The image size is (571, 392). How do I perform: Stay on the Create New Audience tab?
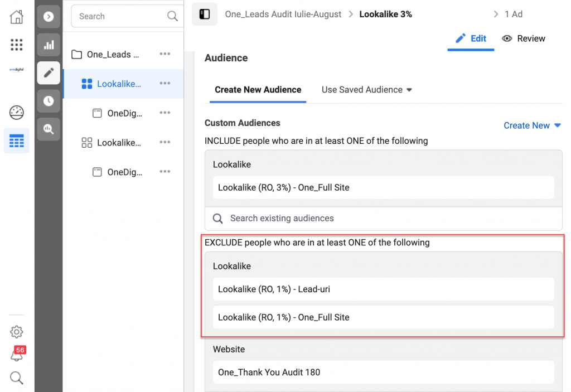[x=257, y=90]
